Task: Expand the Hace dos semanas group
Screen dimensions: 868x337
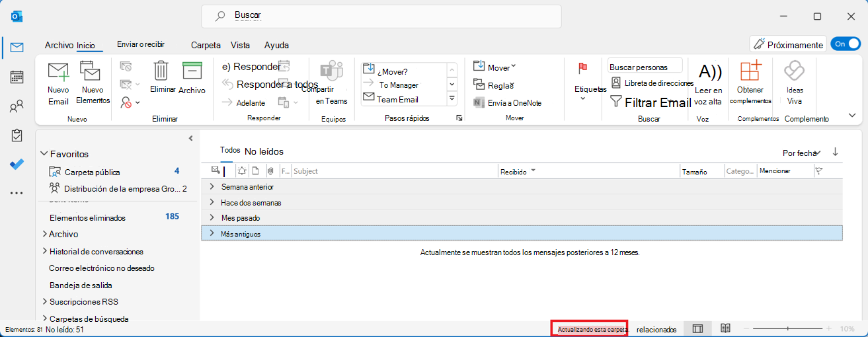Action: click(x=212, y=202)
